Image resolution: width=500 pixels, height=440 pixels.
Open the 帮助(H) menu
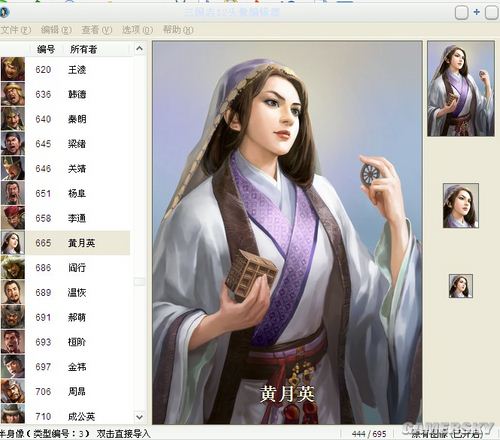pyautogui.click(x=178, y=30)
